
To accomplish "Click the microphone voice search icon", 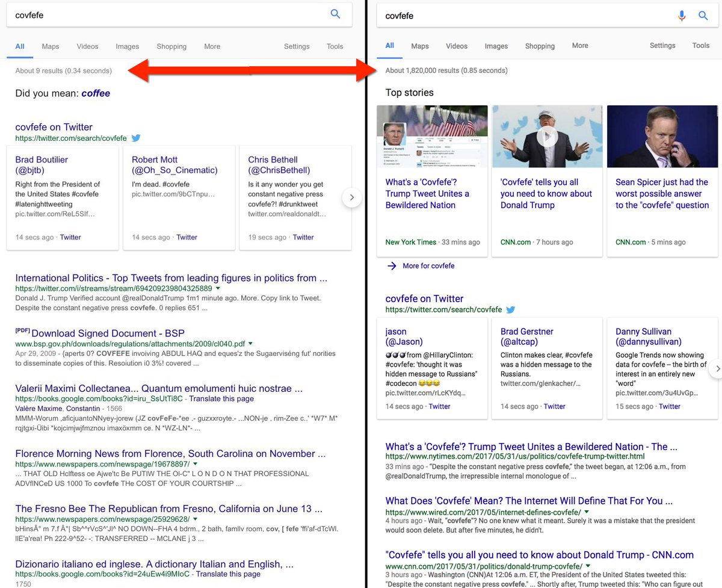I will (x=682, y=16).
